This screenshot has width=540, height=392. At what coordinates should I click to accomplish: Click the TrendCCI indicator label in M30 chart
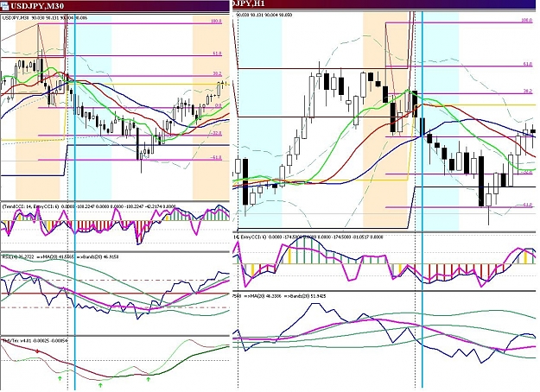pos(89,206)
